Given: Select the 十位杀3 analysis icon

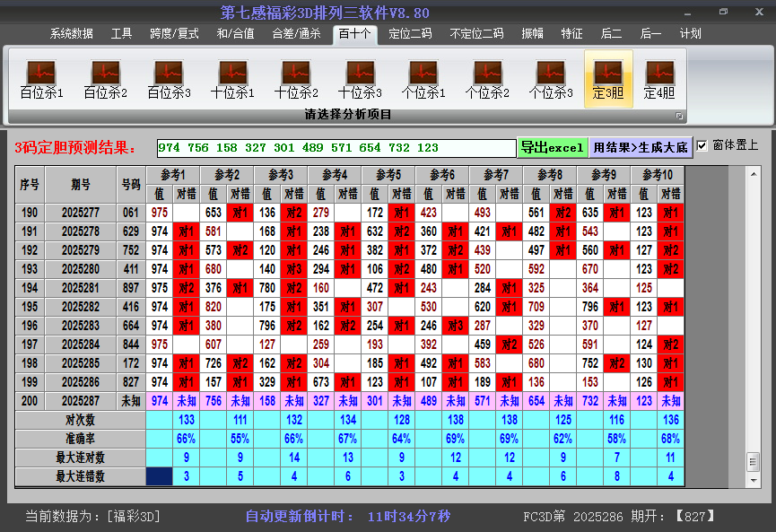Looking at the screenshot, I should tap(360, 79).
